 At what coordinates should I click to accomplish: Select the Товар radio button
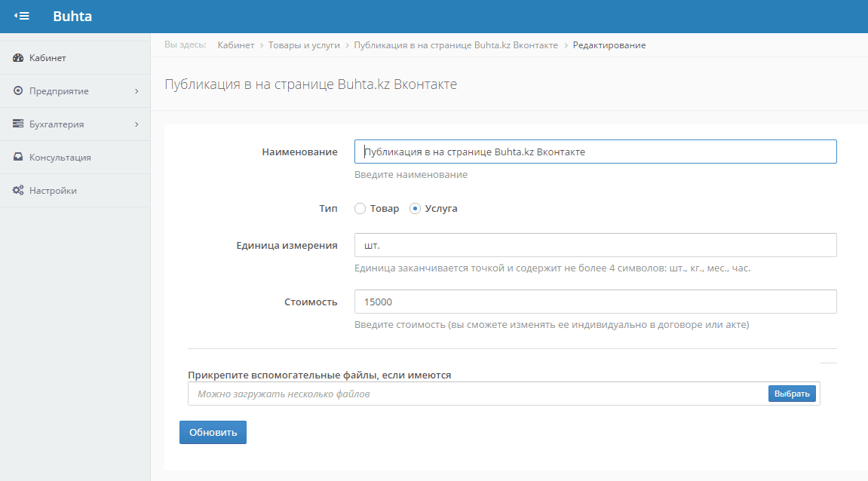pyautogui.click(x=360, y=209)
